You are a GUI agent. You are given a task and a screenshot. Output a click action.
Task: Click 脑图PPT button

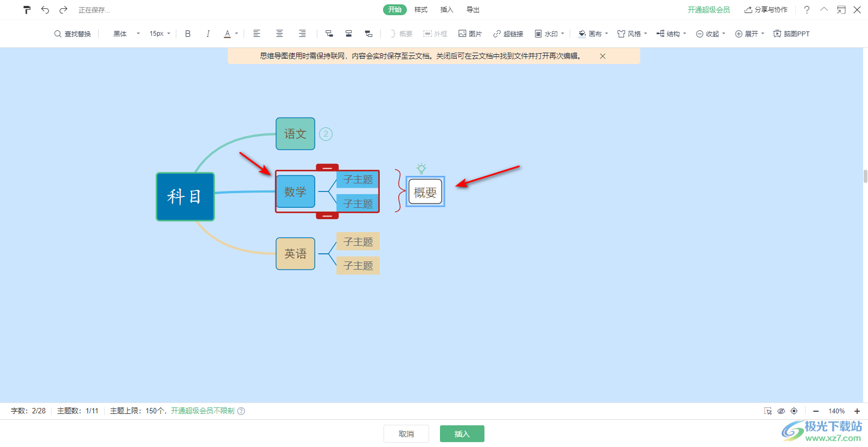pos(791,34)
